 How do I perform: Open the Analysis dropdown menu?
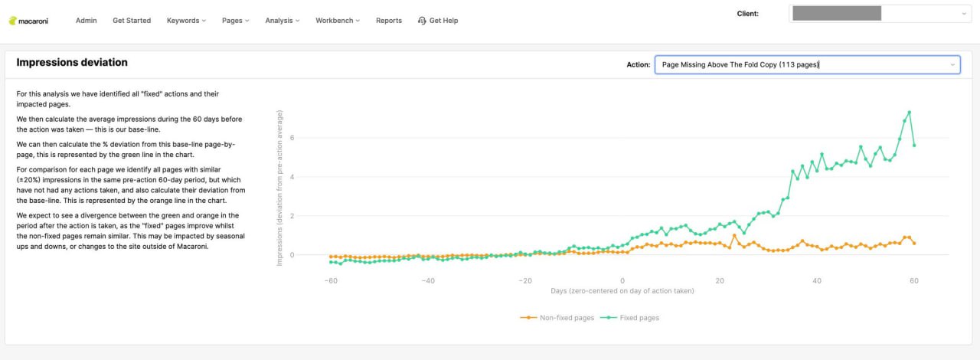[283, 21]
